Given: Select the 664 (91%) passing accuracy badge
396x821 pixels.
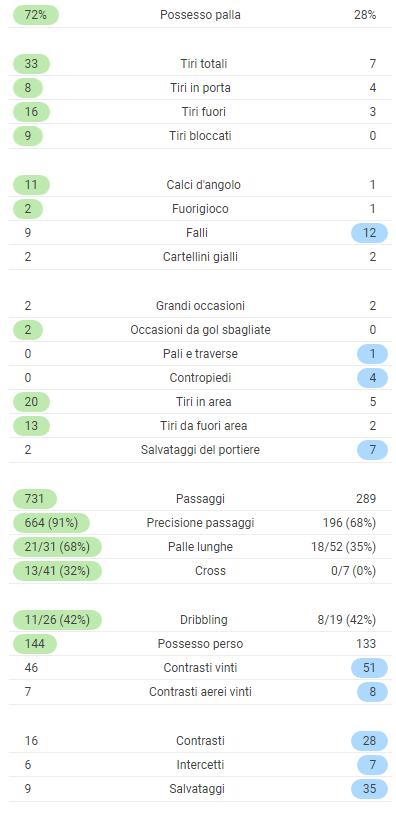Looking at the screenshot, I should (x=51, y=523).
